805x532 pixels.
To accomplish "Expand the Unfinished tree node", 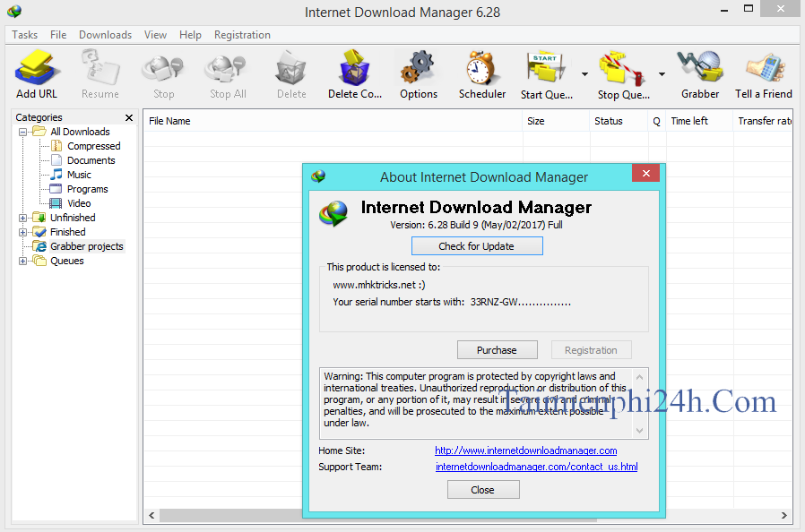I will 22,218.
